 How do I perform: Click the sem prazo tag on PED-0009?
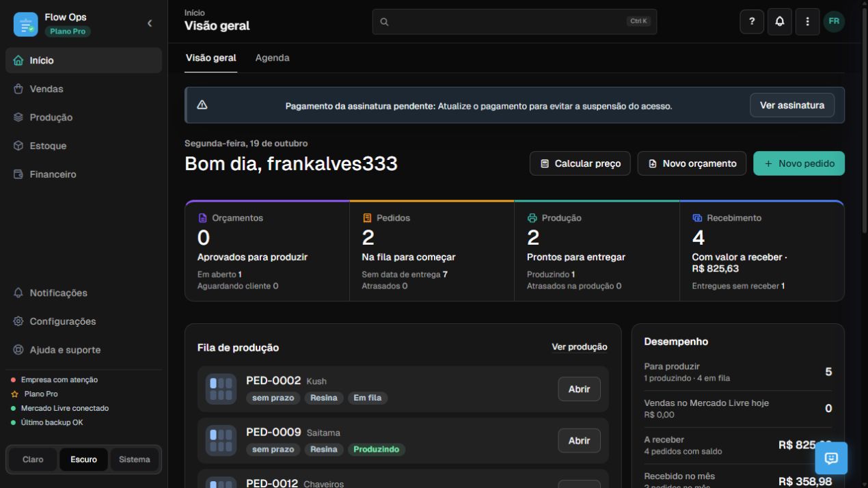tap(273, 450)
